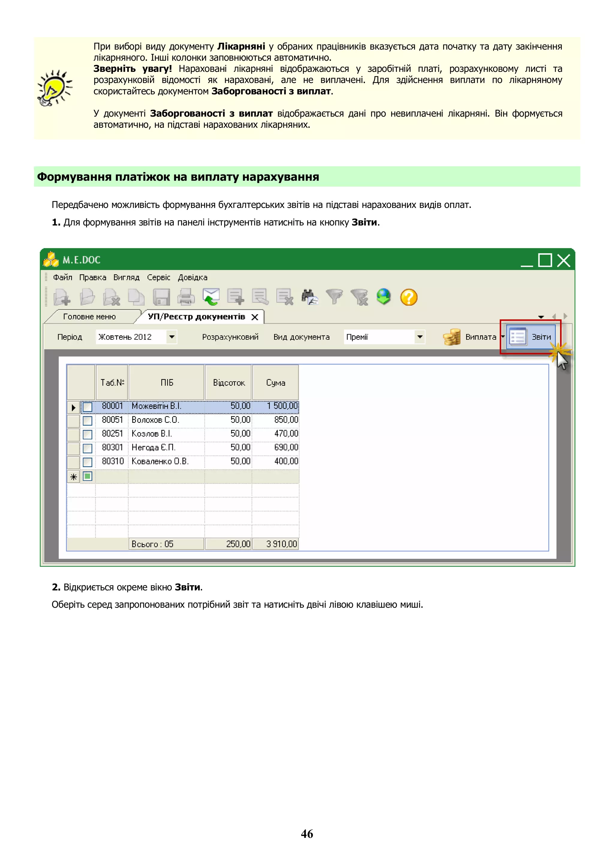
Task: Open the Вид документа dropdown with Премії
Action: 419,337
